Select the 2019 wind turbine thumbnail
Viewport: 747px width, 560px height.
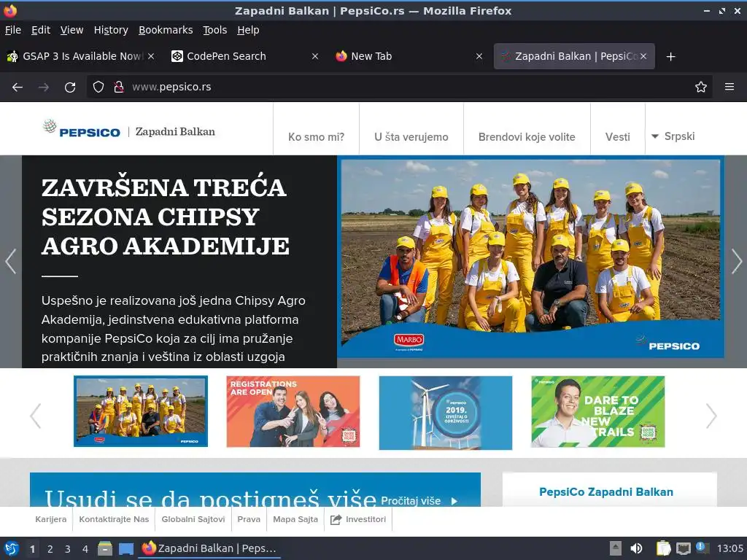coord(446,413)
